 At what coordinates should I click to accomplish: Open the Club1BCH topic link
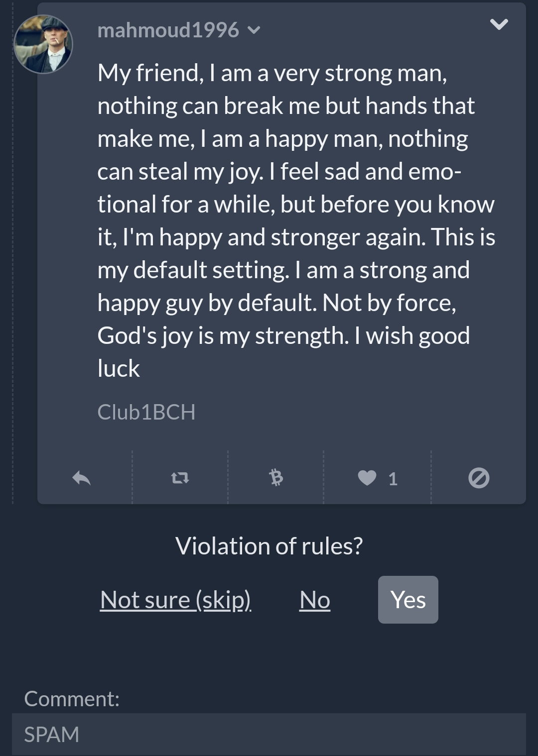146,412
